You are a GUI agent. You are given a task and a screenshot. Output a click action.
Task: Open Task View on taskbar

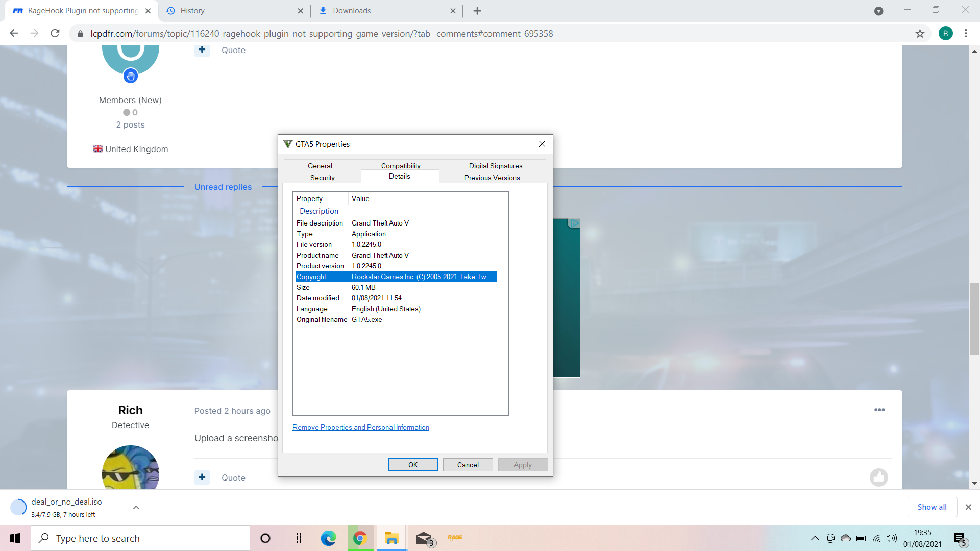(296, 538)
